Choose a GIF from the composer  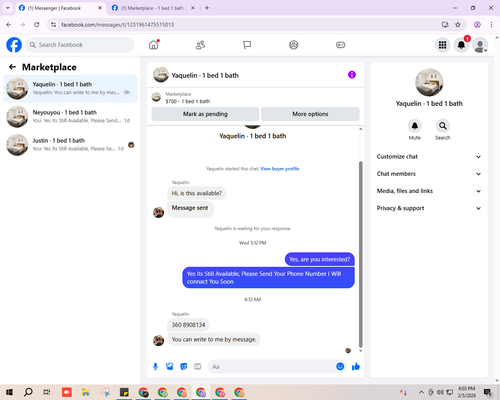point(198,367)
